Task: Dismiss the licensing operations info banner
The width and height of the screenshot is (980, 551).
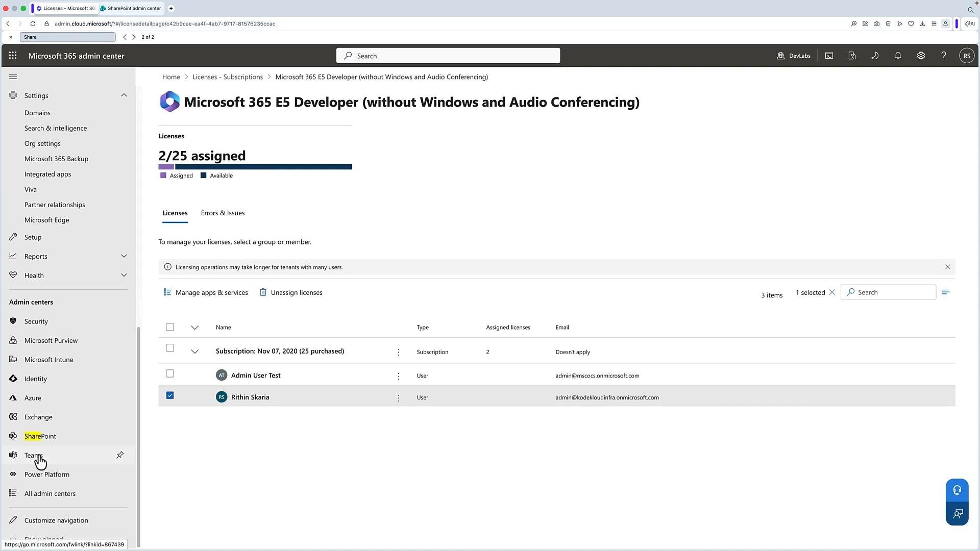Action: [948, 267]
